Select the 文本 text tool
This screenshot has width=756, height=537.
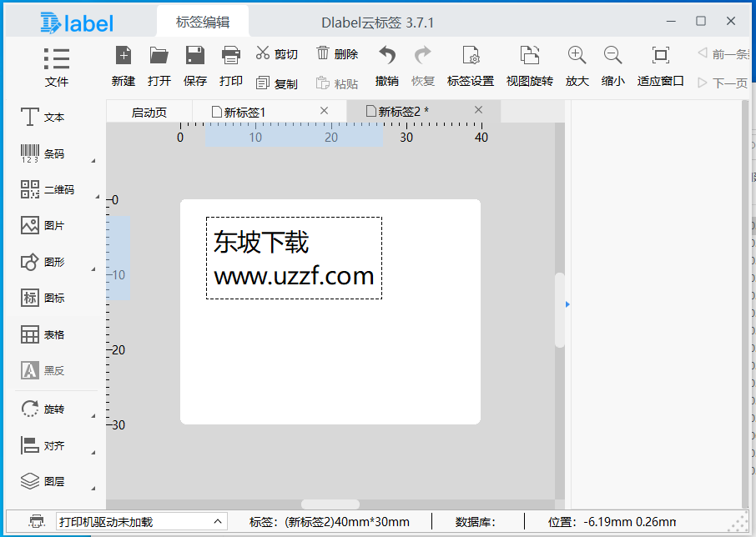click(43, 117)
